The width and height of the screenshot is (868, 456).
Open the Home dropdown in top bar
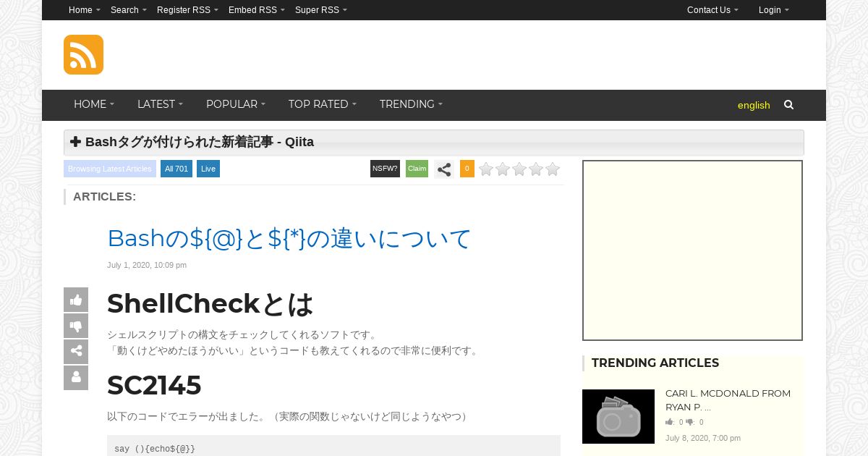85,10
